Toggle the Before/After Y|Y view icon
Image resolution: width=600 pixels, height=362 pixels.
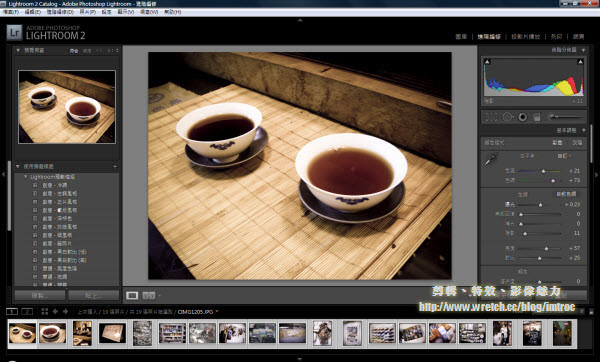[149, 295]
